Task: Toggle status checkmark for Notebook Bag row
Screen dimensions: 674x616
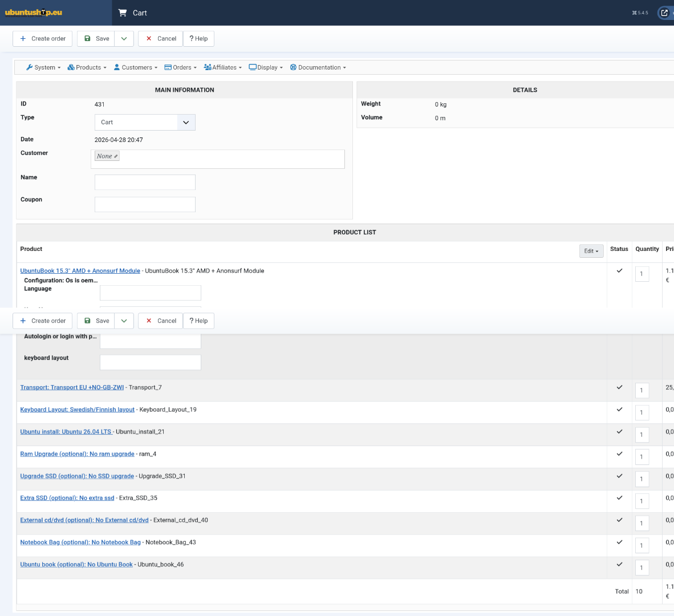Action: [x=619, y=542]
